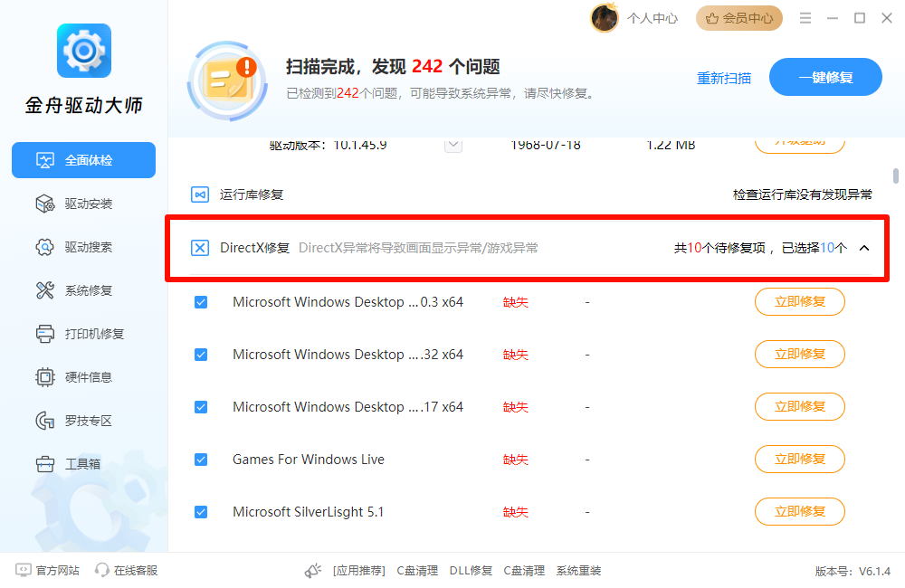The height and width of the screenshot is (588, 905).
Task: Click 重新扫描 to rescan
Action: click(x=724, y=78)
